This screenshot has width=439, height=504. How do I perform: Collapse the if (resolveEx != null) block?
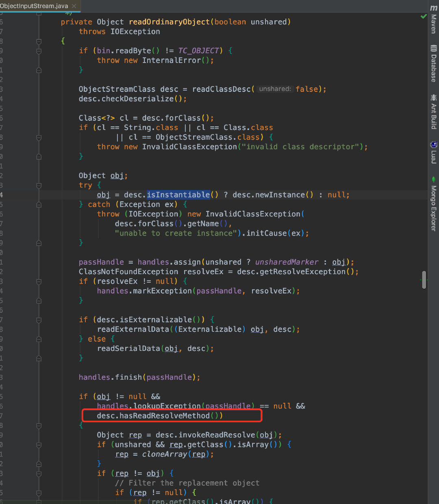pos(39,281)
